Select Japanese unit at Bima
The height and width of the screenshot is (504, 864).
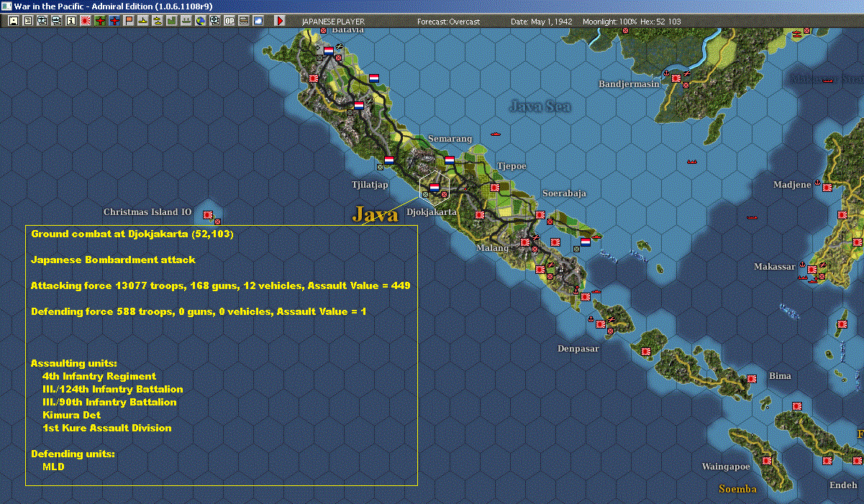tap(751, 378)
